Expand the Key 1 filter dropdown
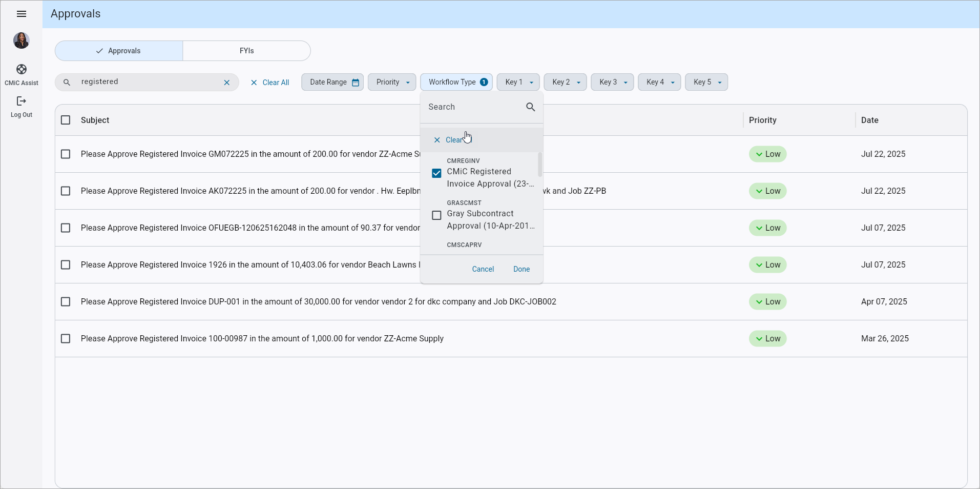980x489 pixels. 518,82
